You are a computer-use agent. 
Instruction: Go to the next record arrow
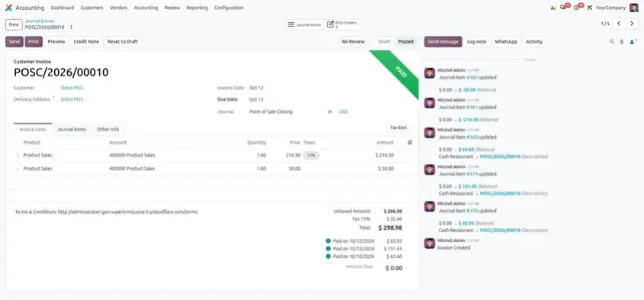tap(632, 24)
